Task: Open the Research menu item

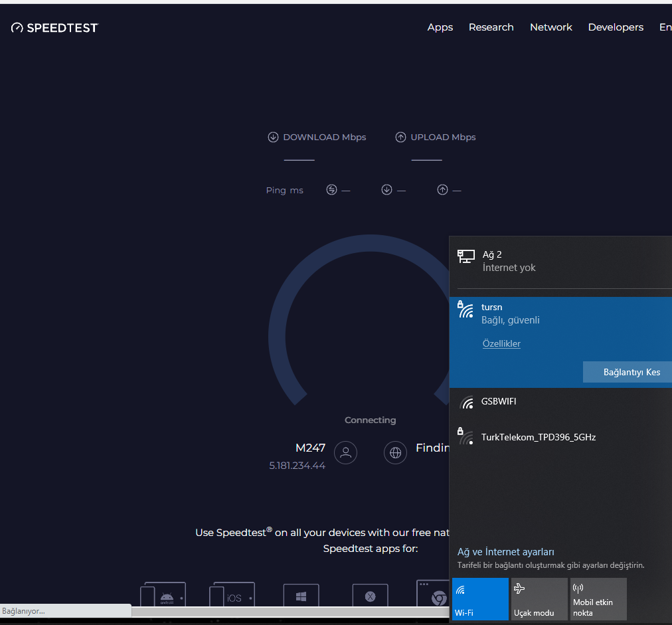Action: [x=491, y=27]
